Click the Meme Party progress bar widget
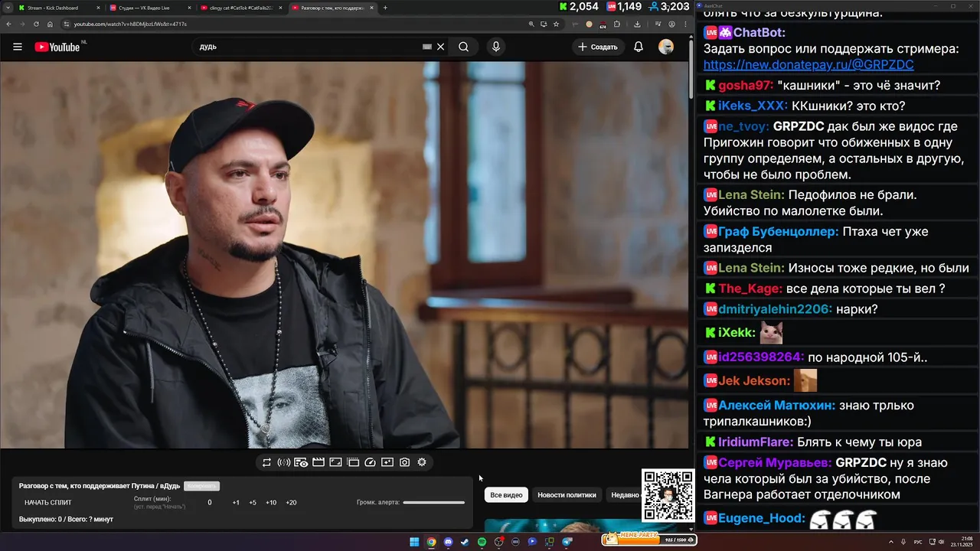This screenshot has width=980, height=551. pos(648,539)
